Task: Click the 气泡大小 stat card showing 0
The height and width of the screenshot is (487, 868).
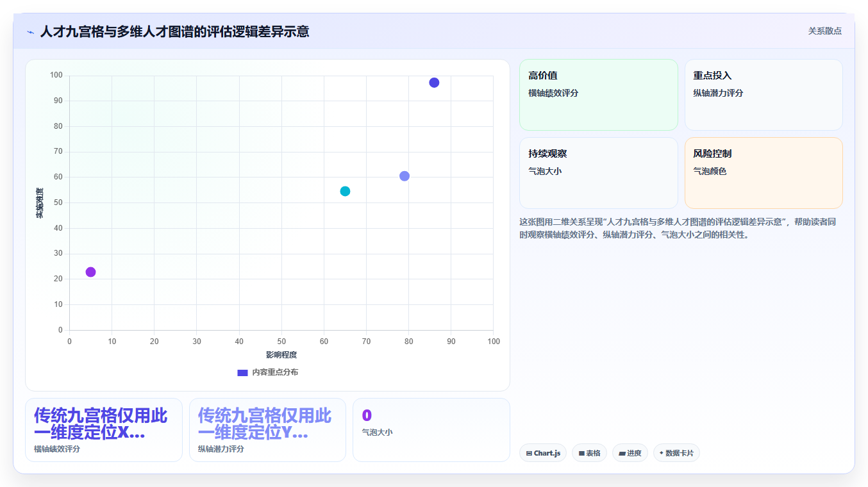Action: pyautogui.click(x=431, y=430)
